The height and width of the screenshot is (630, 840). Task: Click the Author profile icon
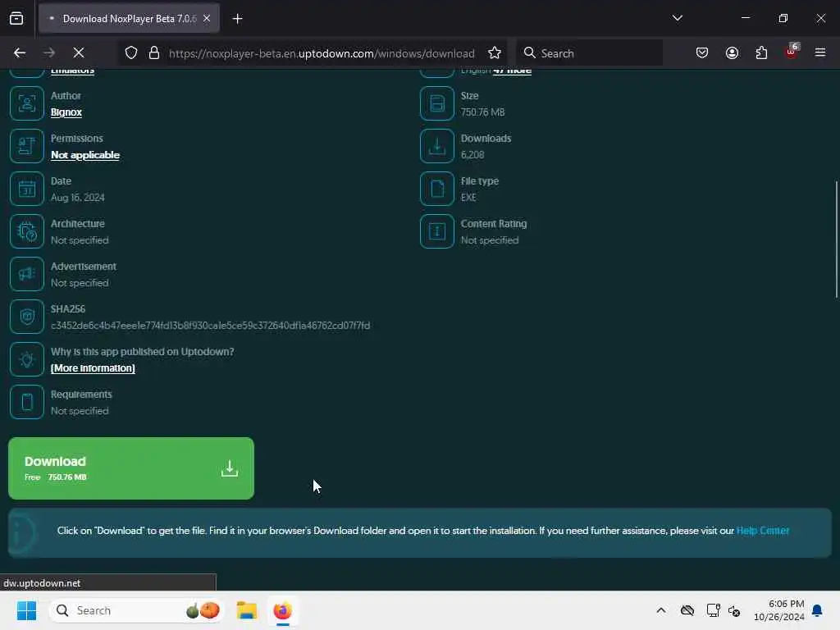[27, 103]
